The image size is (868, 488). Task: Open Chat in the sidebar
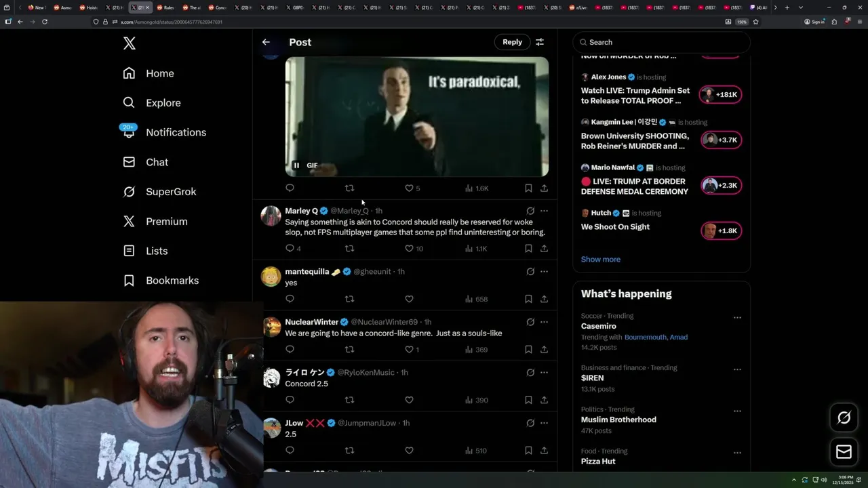[145, 162]
